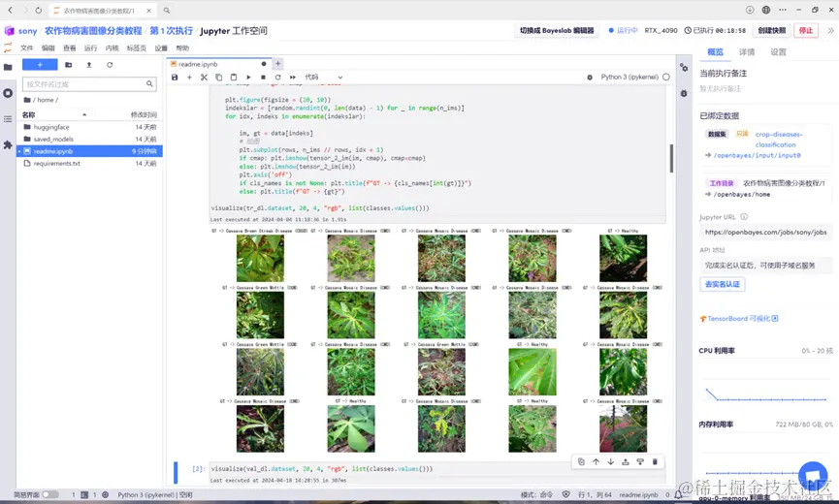Restart the kernel with circular arrow icon
The image size is (839, 504).
pos(277,77)
